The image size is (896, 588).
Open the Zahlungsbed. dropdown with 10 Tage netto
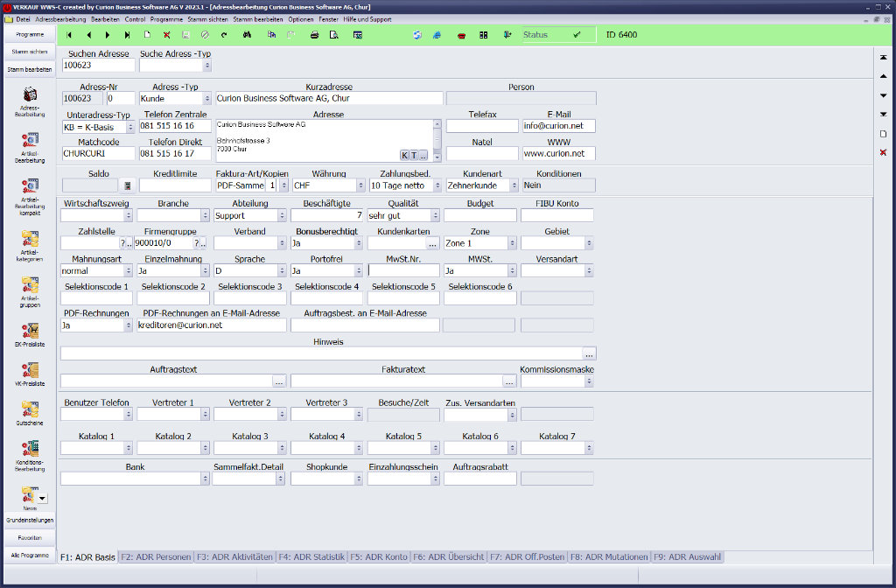437,185
